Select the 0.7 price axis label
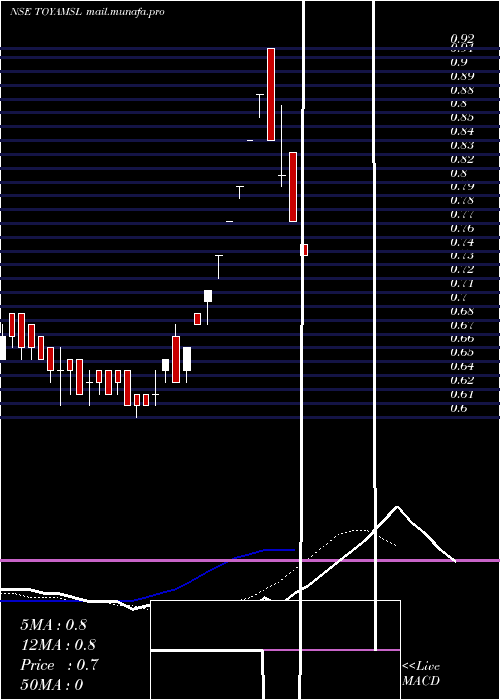The height and width of the screenshot is (700, 500). [459, 297]
